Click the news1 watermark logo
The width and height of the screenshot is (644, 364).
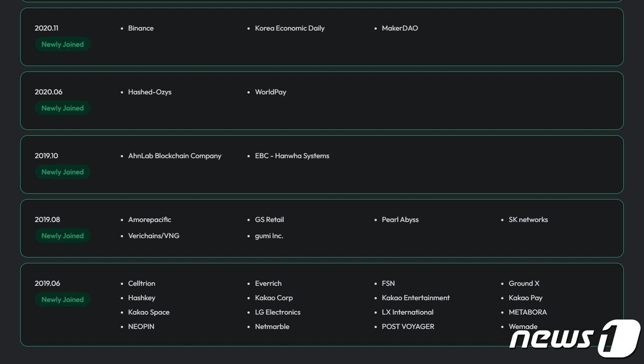575,338
